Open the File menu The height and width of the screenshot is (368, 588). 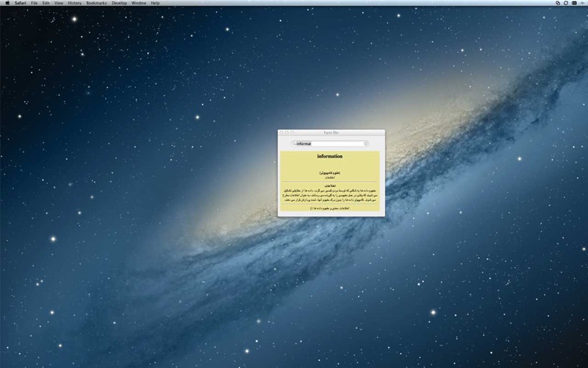[34, 3]
